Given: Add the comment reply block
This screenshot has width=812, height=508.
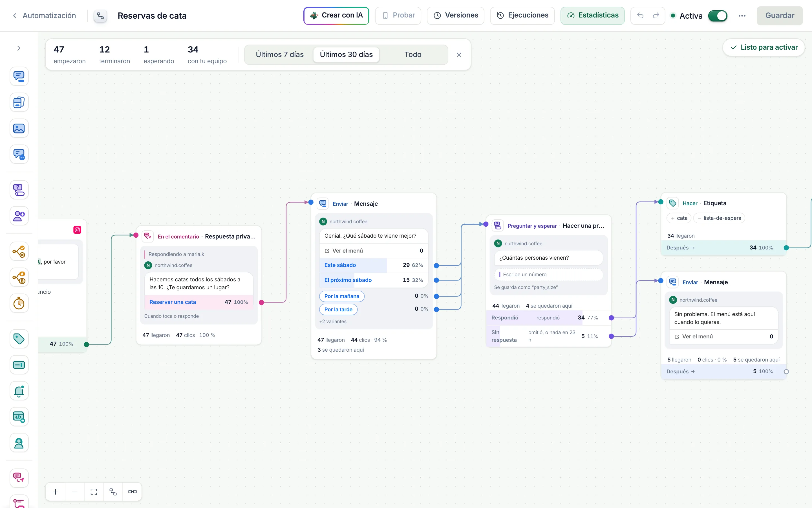Looking at the screenshot, I should pos(19,478).
